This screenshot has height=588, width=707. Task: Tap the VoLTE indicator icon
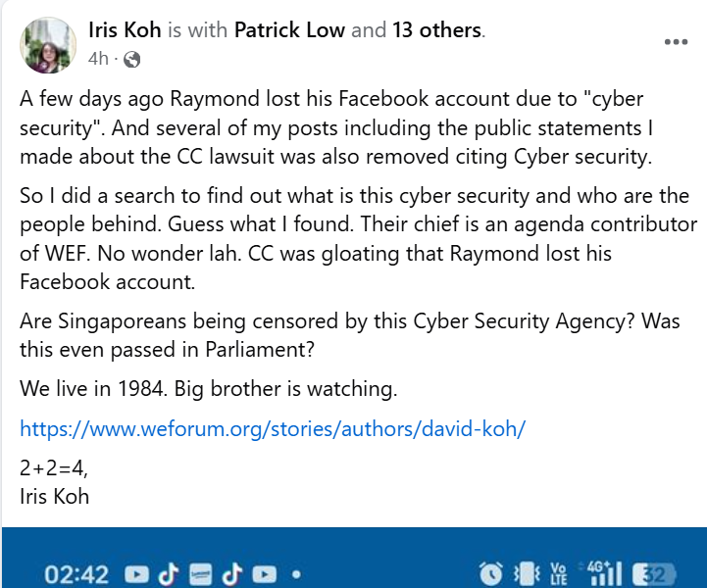tap(559, 573)
